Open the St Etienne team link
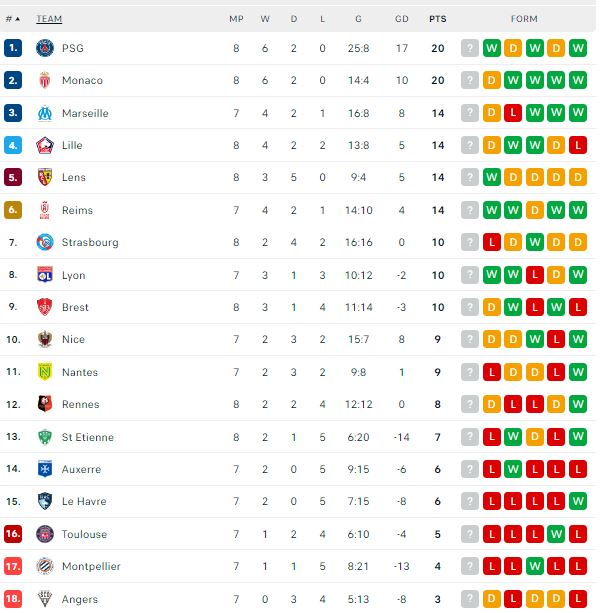The width and height of the screenshot is (603, 613). pyautogui.click(x=88, y=437)
